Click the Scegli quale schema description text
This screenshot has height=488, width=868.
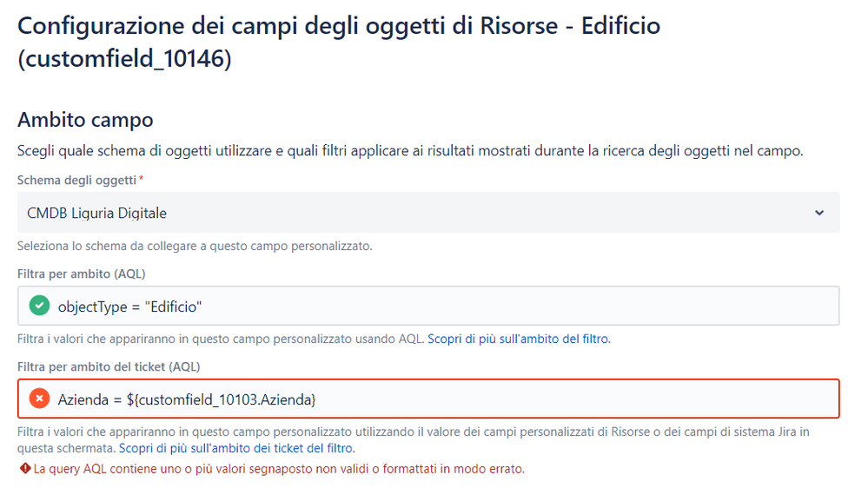tap(410, 150)
